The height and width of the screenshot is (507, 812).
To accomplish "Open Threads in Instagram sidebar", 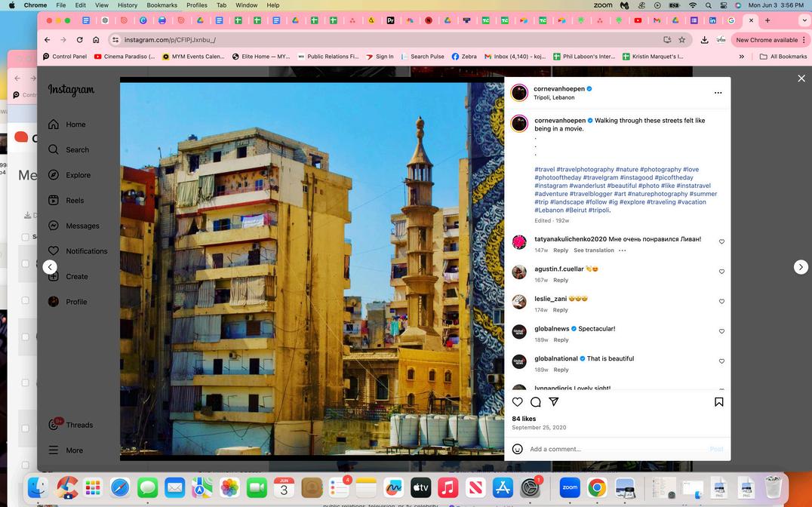I will point(70,425).
